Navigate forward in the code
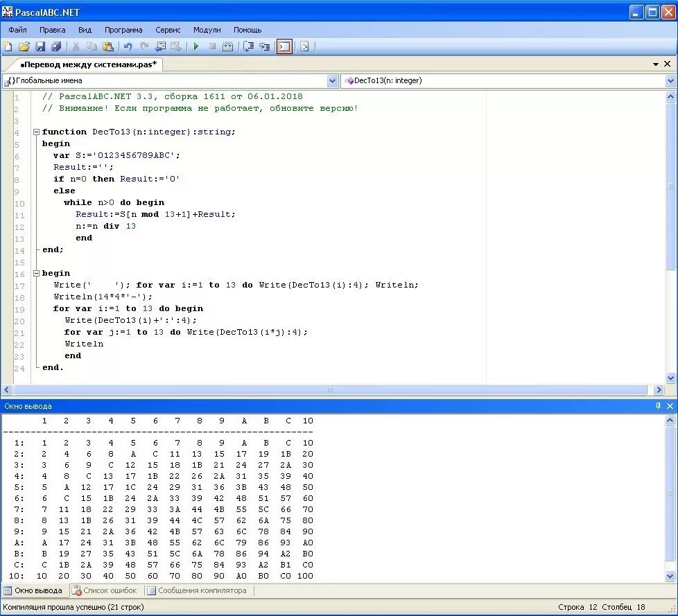The height and width of the screenshot is (616, 678). point(176,46)
